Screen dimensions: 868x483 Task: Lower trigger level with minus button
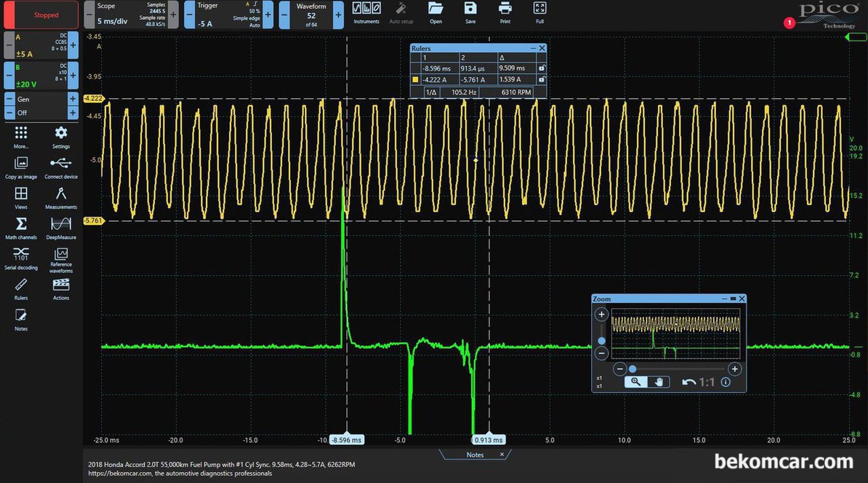coord(189,15)
